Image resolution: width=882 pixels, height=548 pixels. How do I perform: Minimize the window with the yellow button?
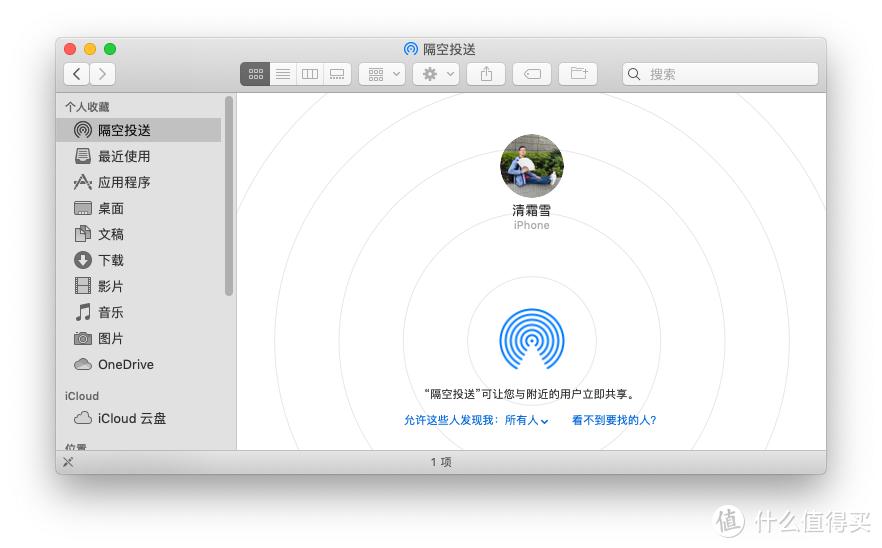click(x=90, y=49)
